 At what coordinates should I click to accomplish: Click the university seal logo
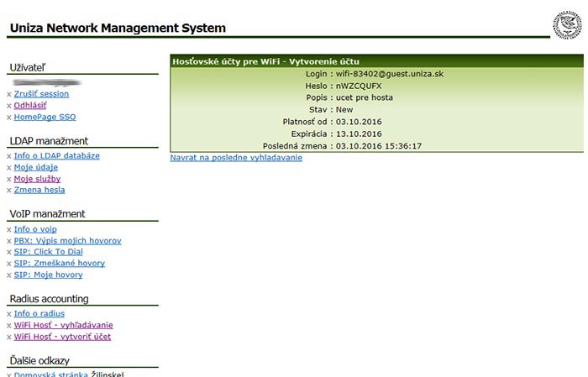point(568,24)
